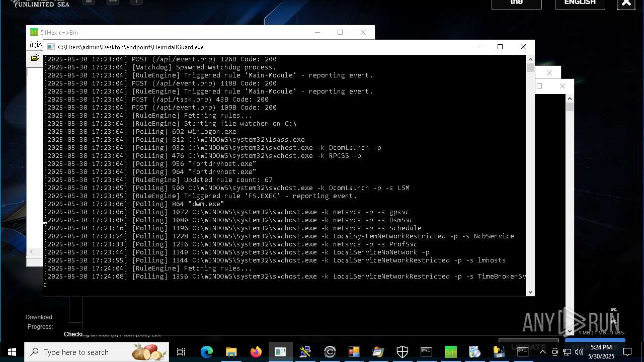Open the folder-with-papers app in taskbar
The width and height of the screenshot is (644, 362).
click(378, 352)
